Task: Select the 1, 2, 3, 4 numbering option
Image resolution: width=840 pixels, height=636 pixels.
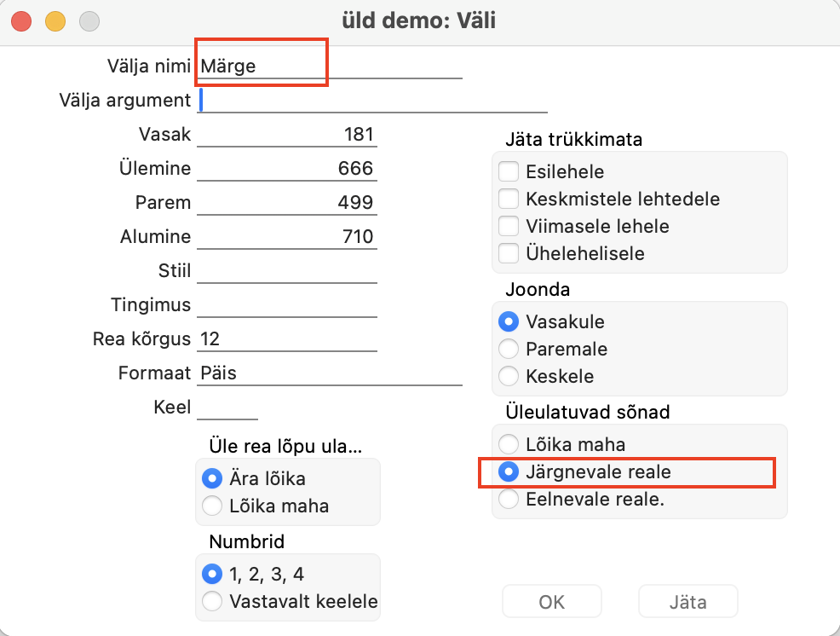Action: point(212,575)
